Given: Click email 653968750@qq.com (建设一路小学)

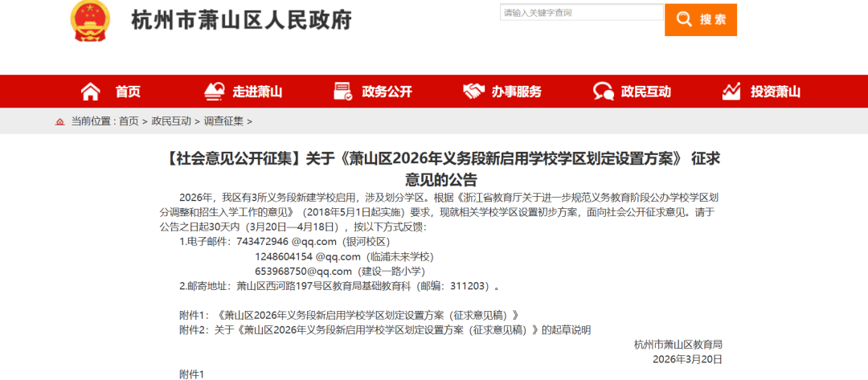Looking at the screenshot, I should [x=339, y=272].
